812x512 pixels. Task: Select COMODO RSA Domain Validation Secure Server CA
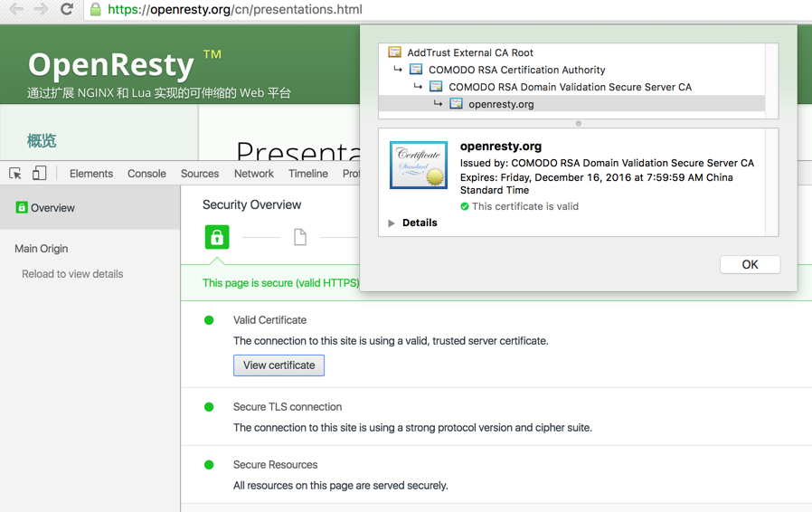(571, 87)
